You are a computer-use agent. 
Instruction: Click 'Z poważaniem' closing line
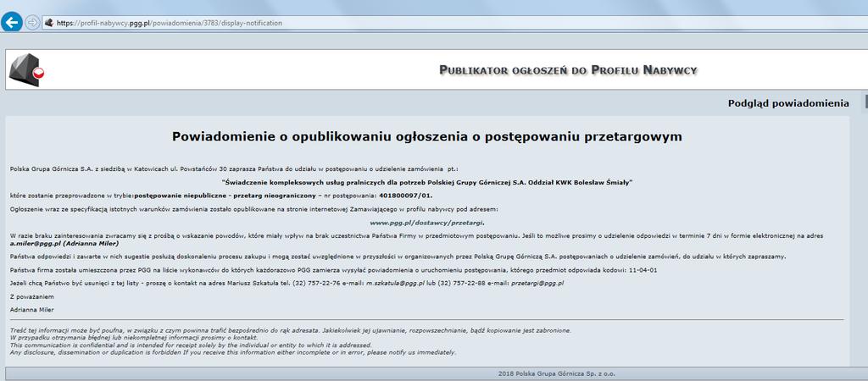coord(32,297)
